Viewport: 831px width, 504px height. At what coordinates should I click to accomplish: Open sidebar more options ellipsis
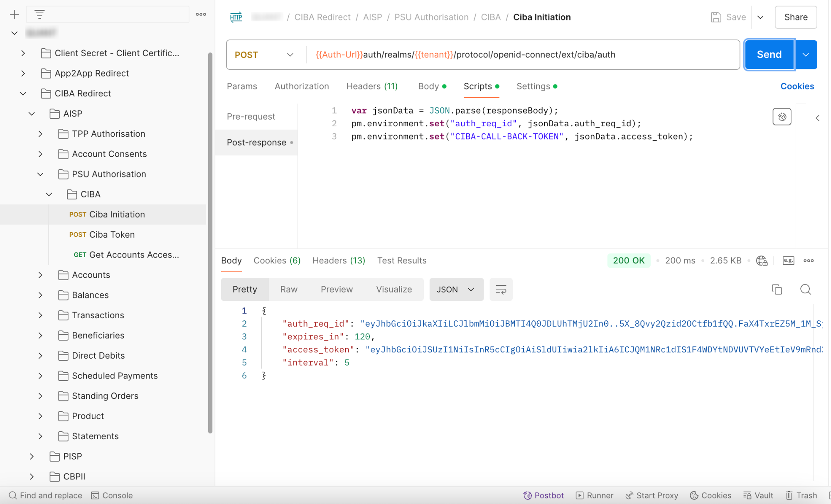point(201,15)
